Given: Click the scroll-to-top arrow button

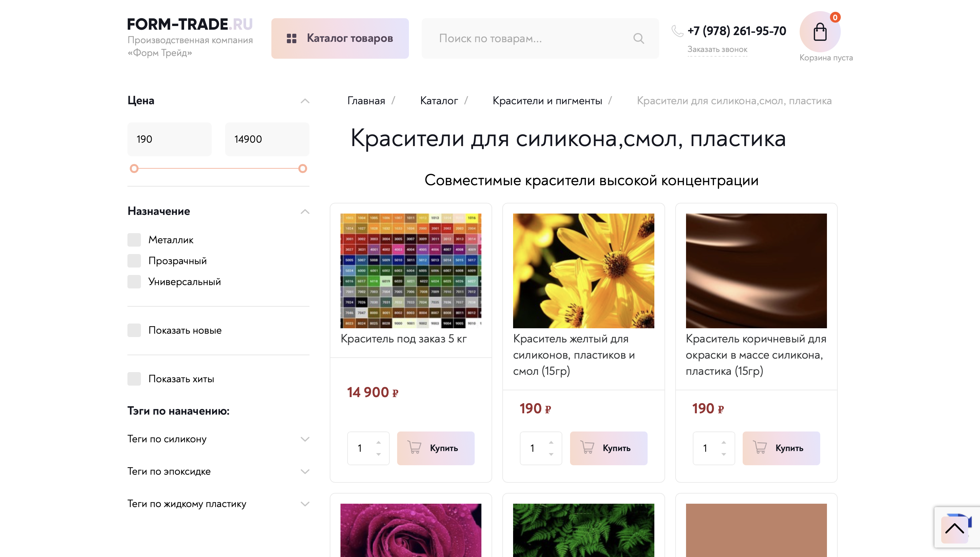Looking at the screenshot, I should (954, 529).
